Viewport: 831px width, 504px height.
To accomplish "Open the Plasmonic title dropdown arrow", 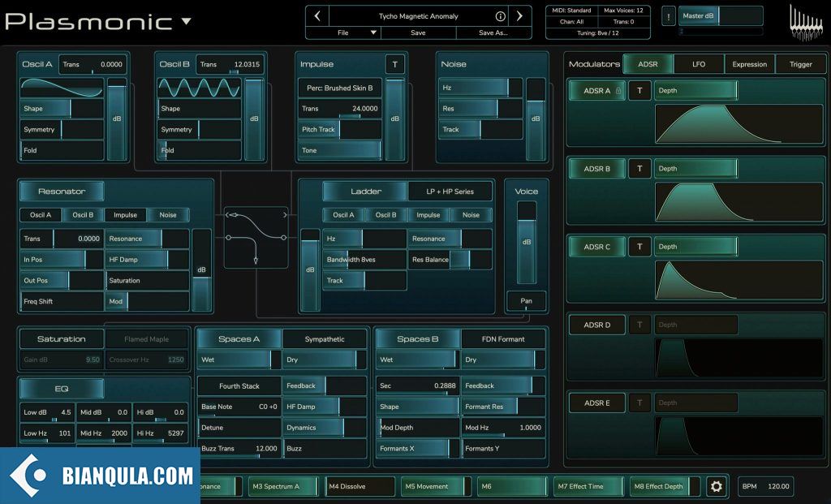I will pos(186,21).
